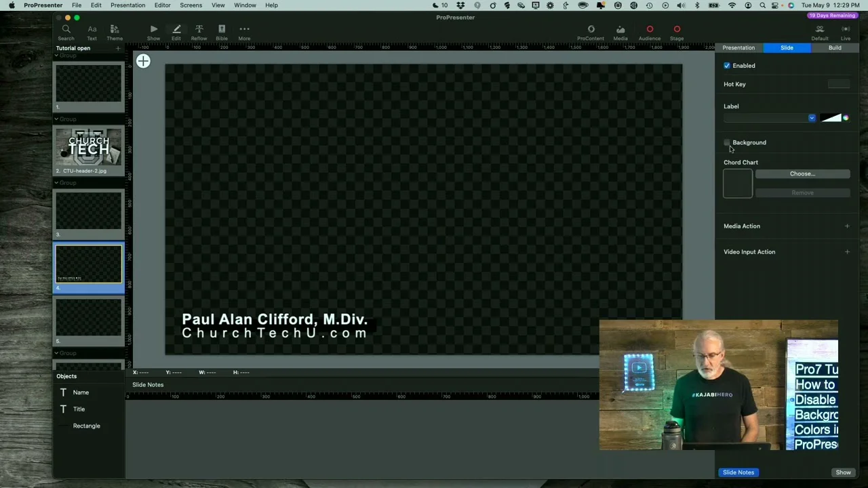Open the Help menu
The width and height of the screenshot is (868, 488).
(x=271, y=5)
